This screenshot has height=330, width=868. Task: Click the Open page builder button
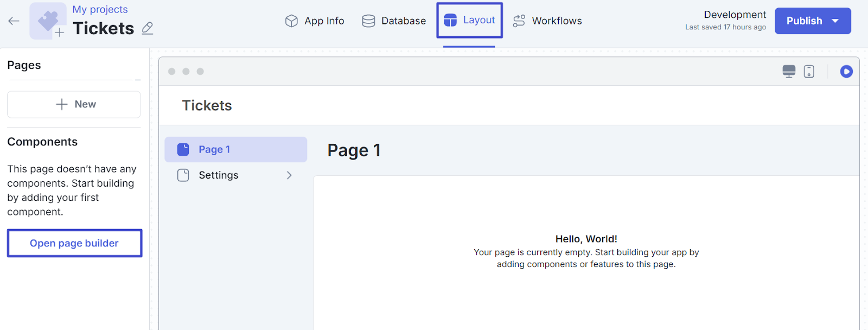pos(74,243)
